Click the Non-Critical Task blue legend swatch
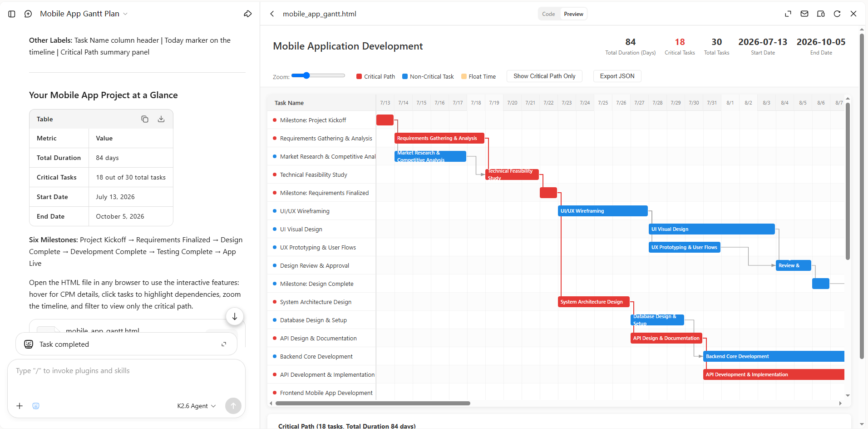Screen dimensions: 868x429 point(405,76)
